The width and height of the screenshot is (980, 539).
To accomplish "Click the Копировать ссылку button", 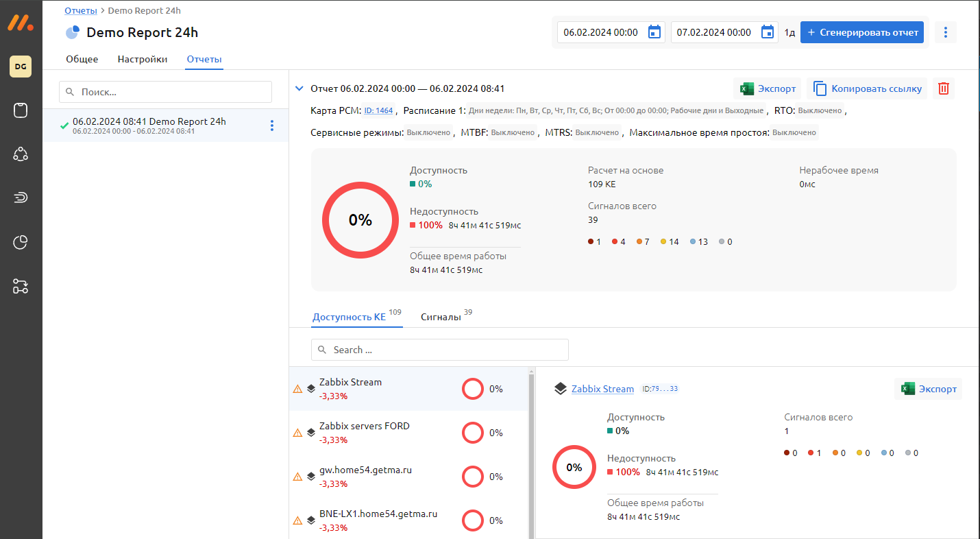I will pos(867,88).
